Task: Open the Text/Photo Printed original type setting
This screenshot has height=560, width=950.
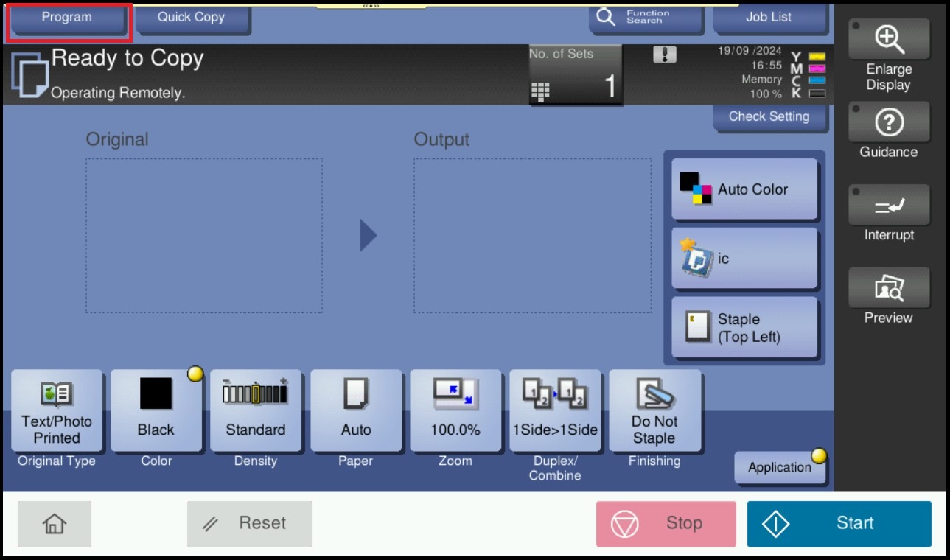Action: [x=57, y=410]
